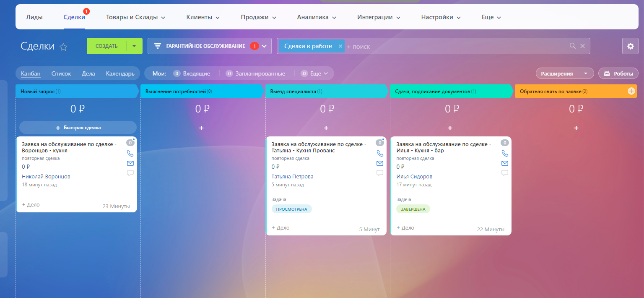
Task: Open deal Татьяна - Кухня Прованс title
Action: coord(319,147)
